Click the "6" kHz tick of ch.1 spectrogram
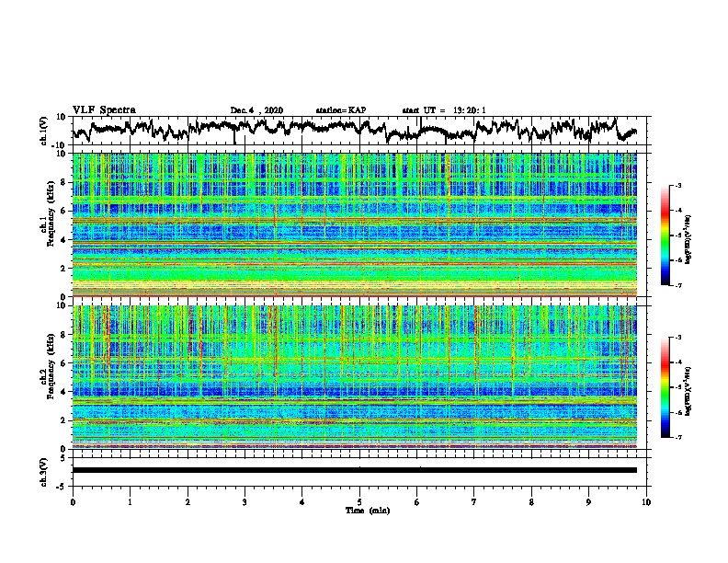Viewport: 728px width, 563px height. (x=65, y=211)
